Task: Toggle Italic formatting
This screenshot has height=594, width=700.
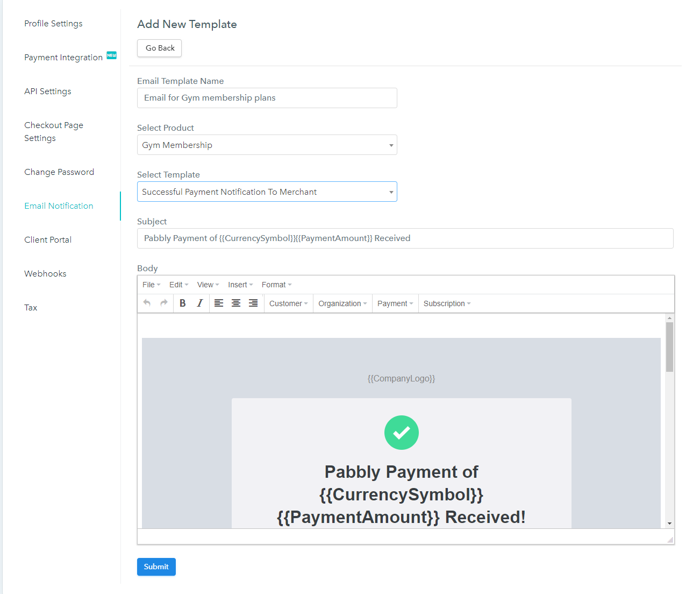Action: pos(200,303)
